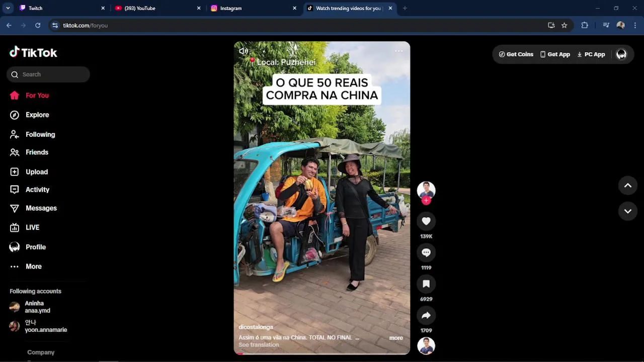
Task: Install app icon in address bar
Action: [x=551, y=25]
